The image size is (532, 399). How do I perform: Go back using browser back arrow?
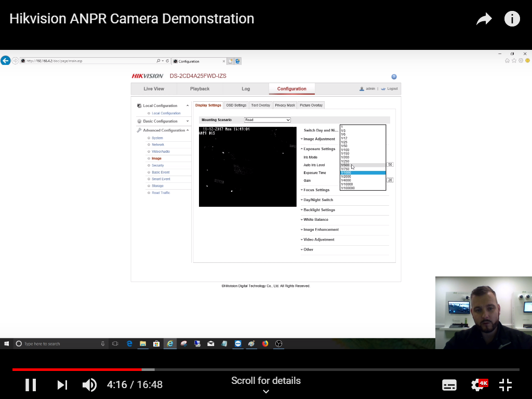6,61
